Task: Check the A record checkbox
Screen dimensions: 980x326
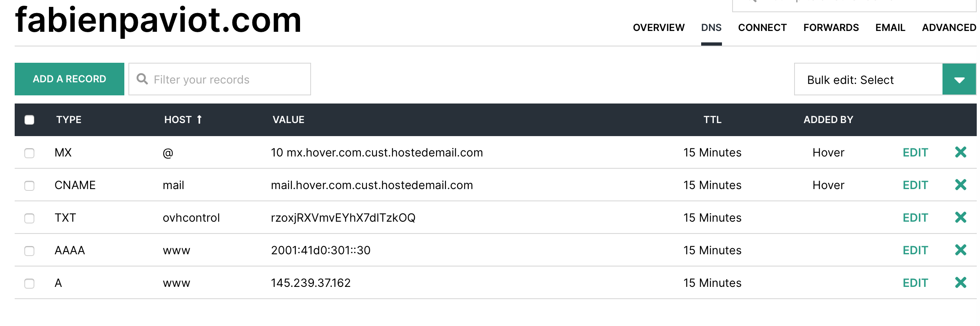Action: (x=29, y=284)
